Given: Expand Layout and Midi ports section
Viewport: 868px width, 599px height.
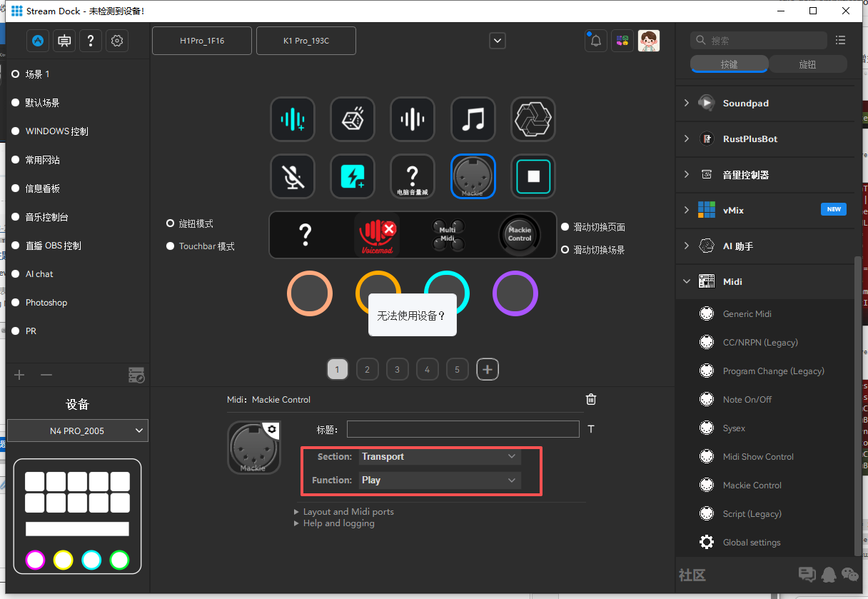Looking at the screenshot, I should (348, 512).
